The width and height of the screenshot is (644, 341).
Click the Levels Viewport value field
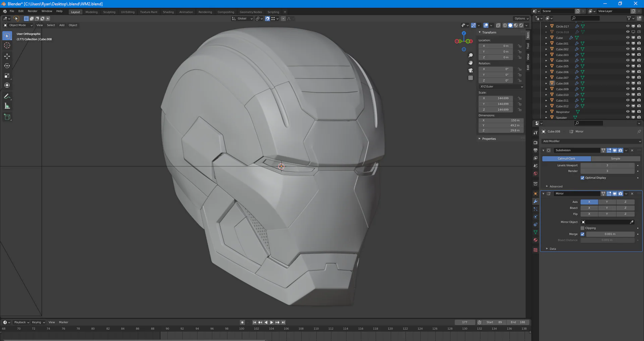pyautogui.click(x=607, y=165)
